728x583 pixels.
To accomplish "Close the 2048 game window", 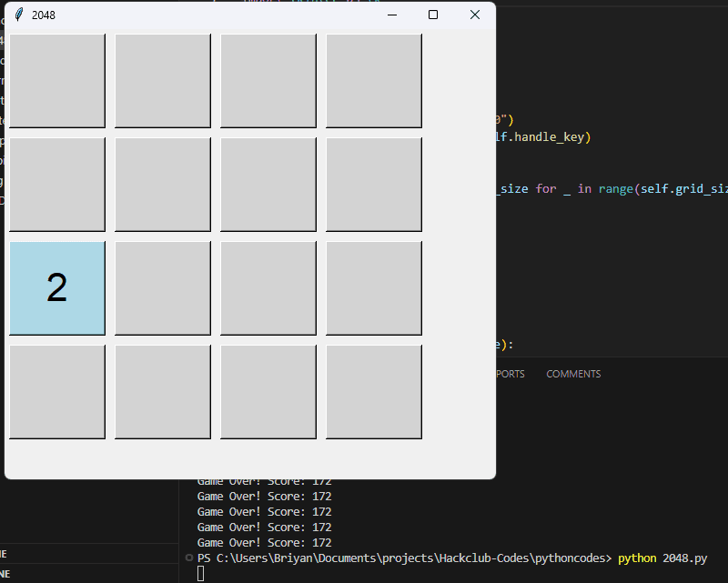I will point(474,15).
